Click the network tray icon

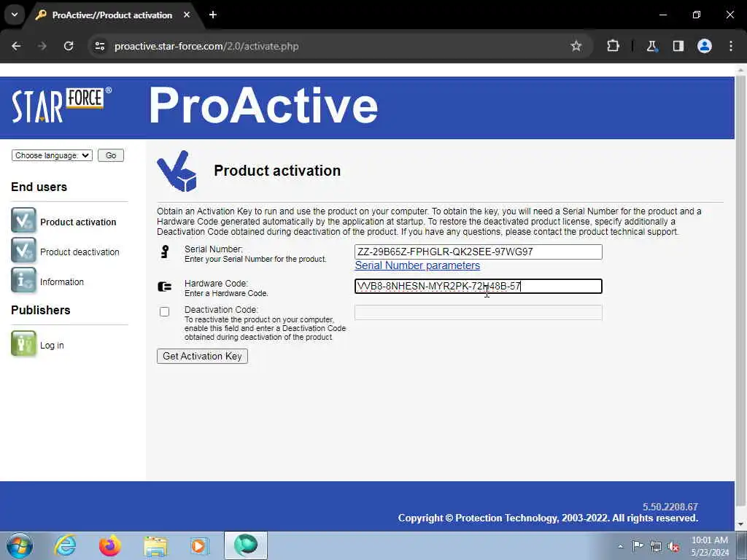coord(656,546)
